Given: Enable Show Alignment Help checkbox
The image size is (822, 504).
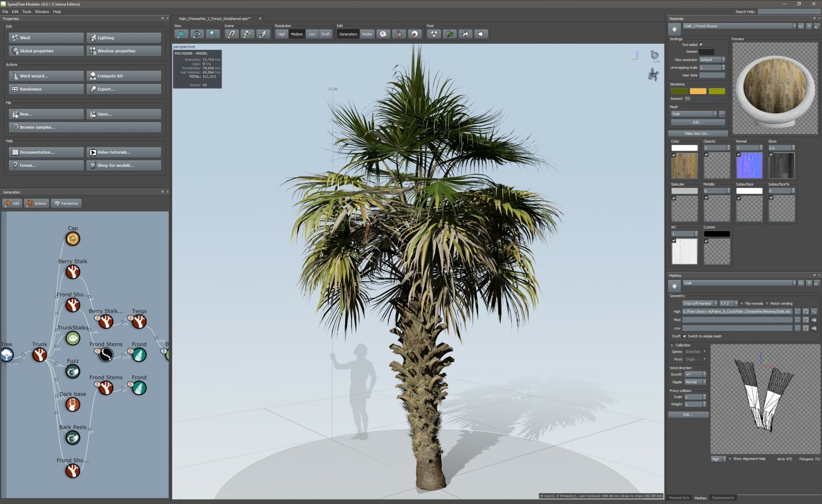Looking at the screenshot, I should point(730,459).
